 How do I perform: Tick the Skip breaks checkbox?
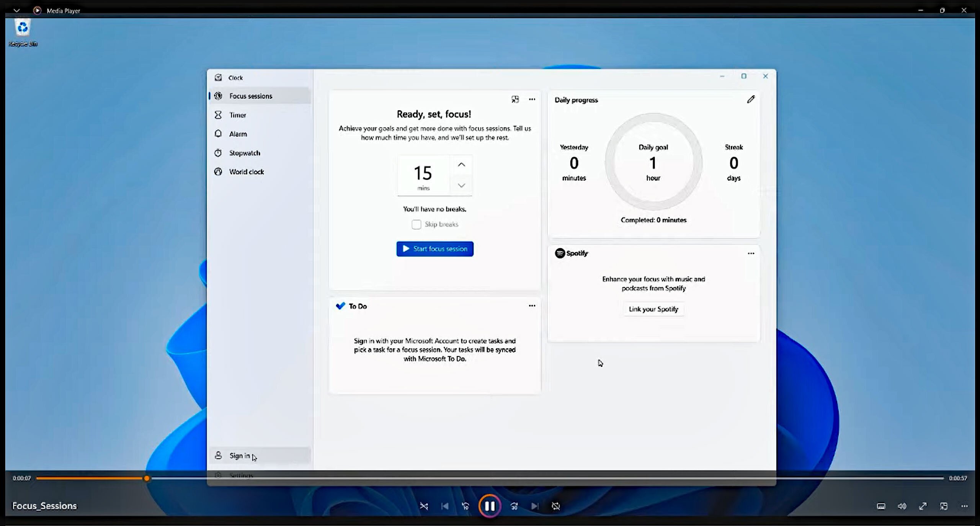click(416, 224)
